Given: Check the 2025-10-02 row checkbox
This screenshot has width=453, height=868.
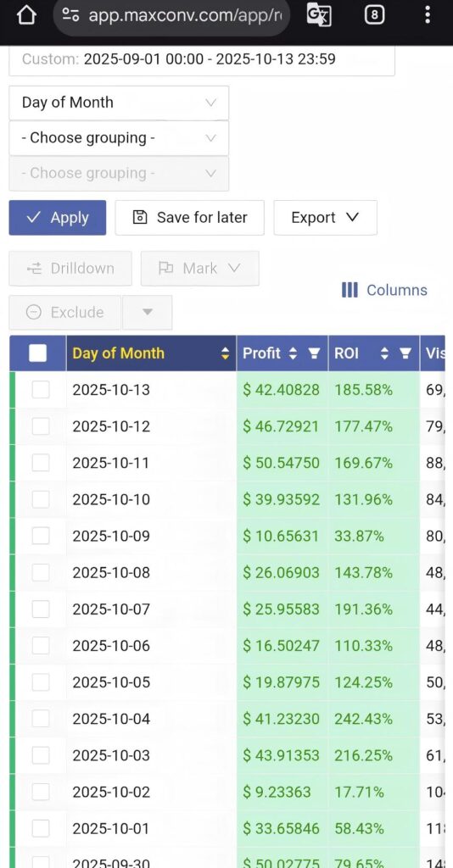Looking at the screenshot, I should [x=41, y=792].
